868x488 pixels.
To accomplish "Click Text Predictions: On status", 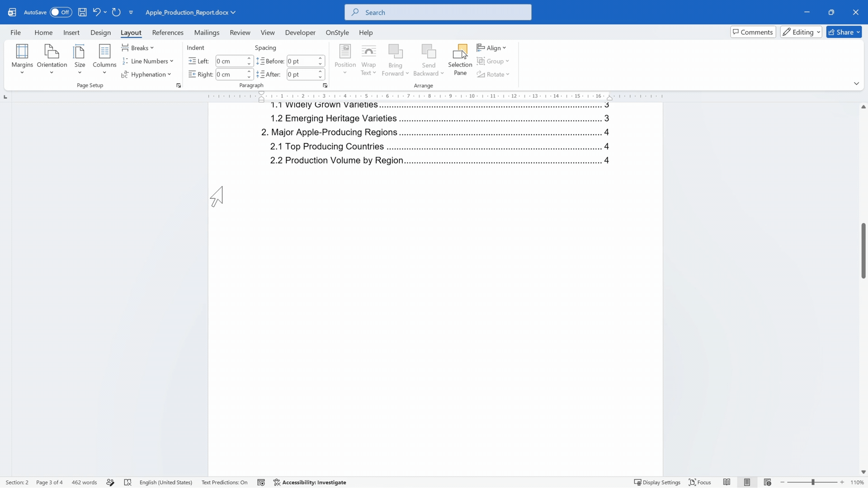I will pos(224,482).
